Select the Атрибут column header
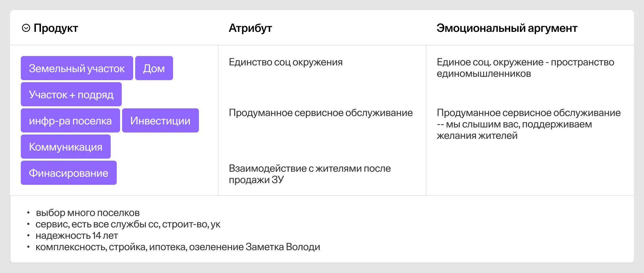 [250, 28]
